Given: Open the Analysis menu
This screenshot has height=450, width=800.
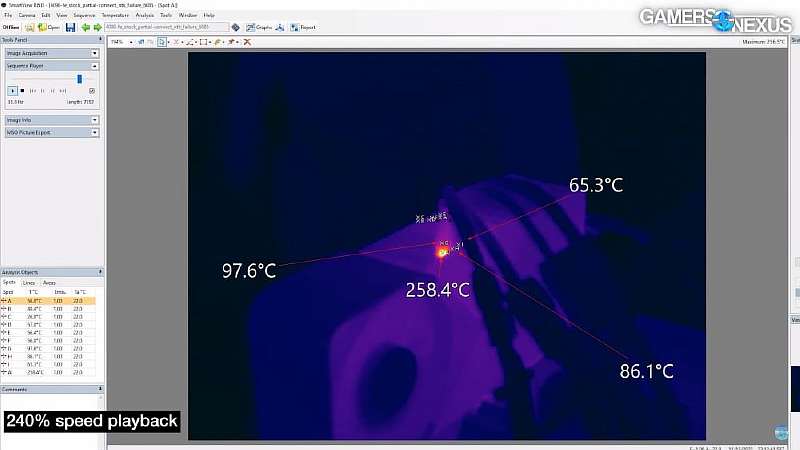Looking at the screenshot, I should [x=145, y=16].
